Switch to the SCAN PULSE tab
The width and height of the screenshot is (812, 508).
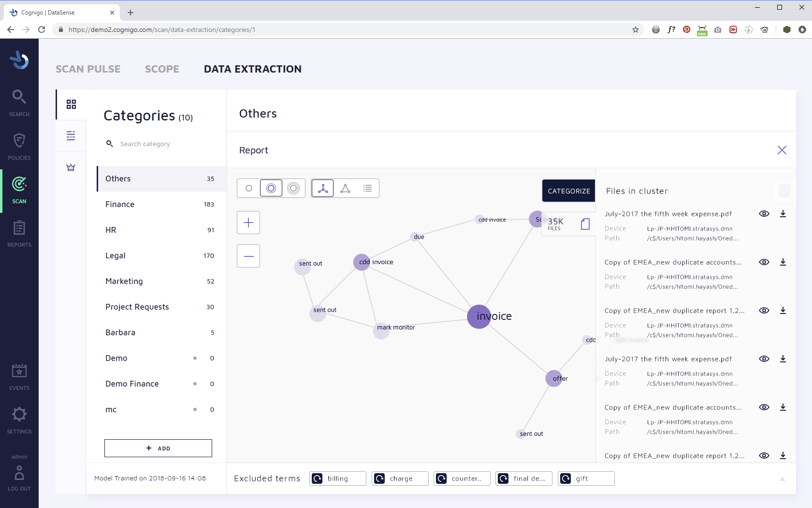point(88,69)
